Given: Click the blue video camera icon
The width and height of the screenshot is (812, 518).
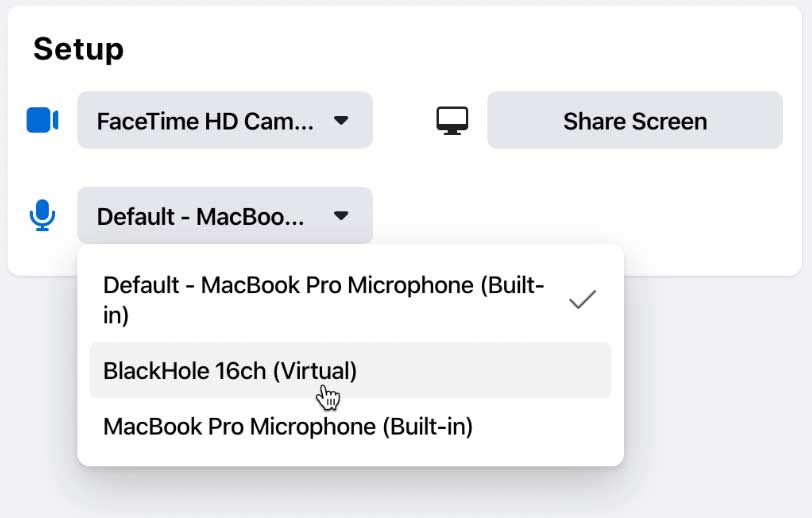Looking at the screenshot, I should pyautogui.click(x=42, y=121).
